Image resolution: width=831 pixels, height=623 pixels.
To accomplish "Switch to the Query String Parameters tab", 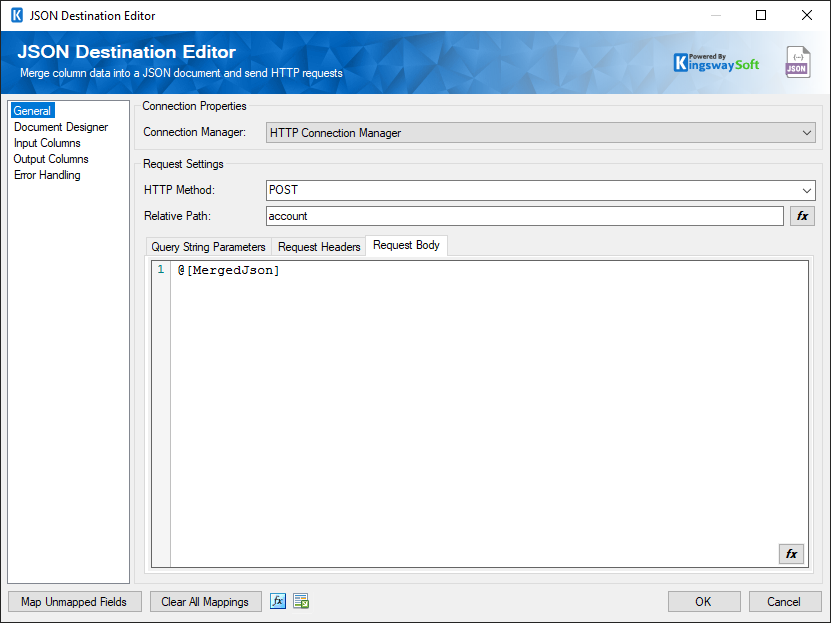I will click(208, 246).
